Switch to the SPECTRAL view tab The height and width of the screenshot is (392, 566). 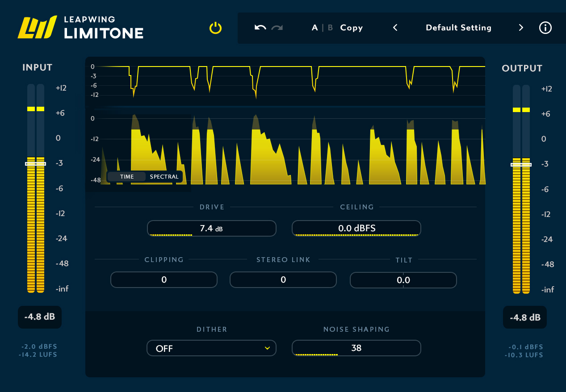pyautogui.click(x=164, y=176)
